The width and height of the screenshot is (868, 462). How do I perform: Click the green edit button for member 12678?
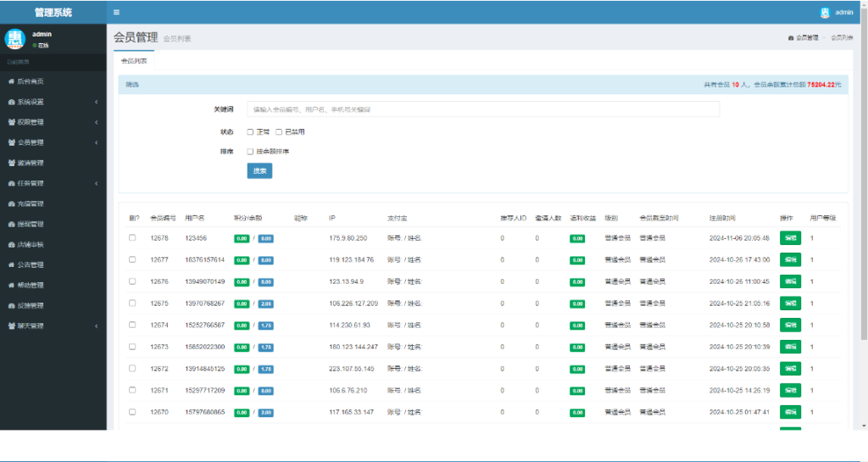click(x=790, y=238)
